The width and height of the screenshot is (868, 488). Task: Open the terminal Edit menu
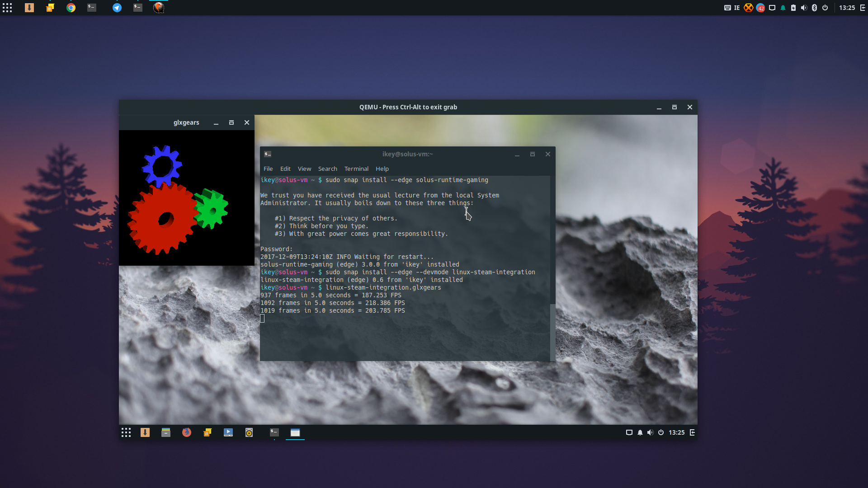click(285, 169)
